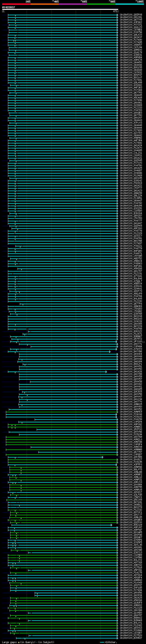Select the UniRef100_P12471 label
This screenshot has width=146, height=644.
coord(131,334)
